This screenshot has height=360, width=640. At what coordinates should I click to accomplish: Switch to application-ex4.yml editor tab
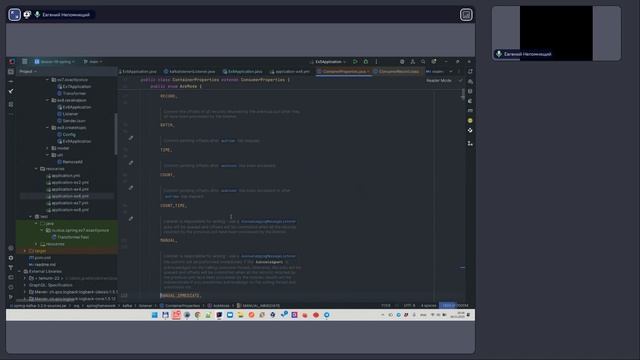click(x=290, y=71)
